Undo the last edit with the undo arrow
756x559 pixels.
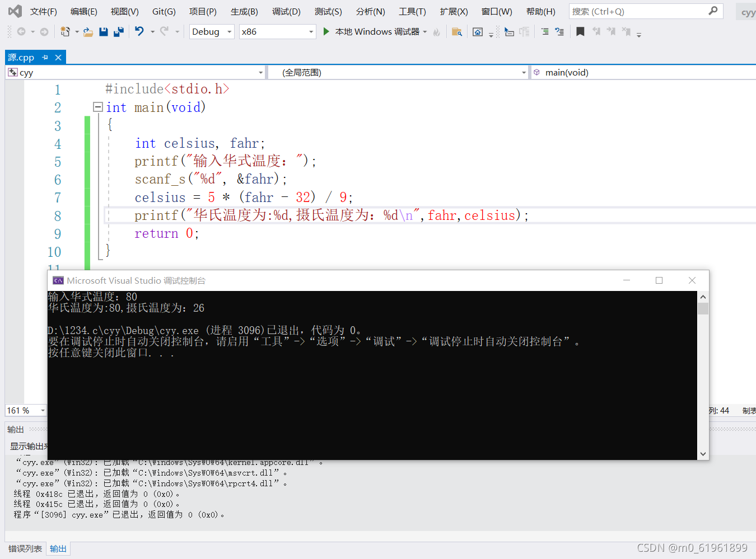point(139,31)
